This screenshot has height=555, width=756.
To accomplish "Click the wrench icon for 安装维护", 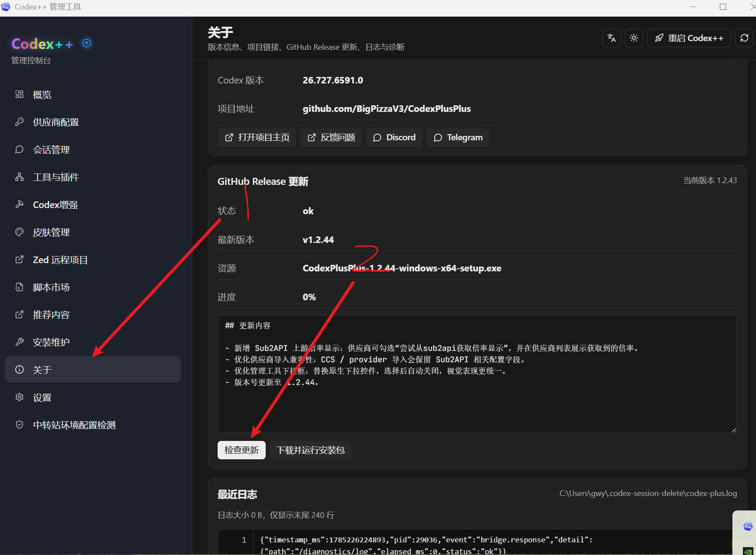I will coord(19,342).
